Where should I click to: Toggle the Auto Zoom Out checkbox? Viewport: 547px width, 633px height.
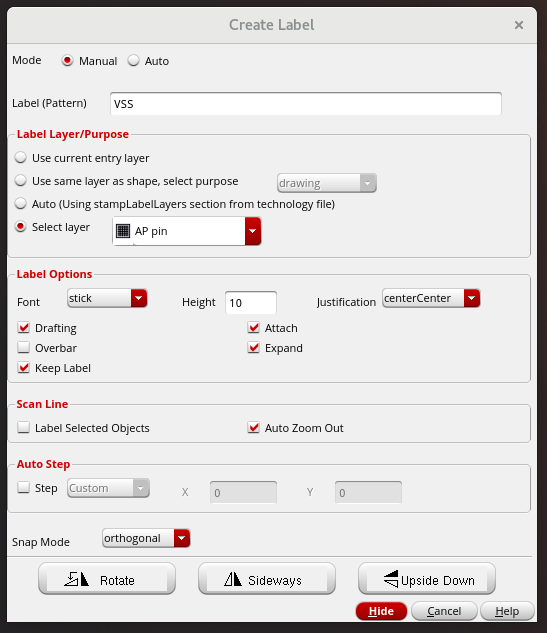click(x=254, y=427)
